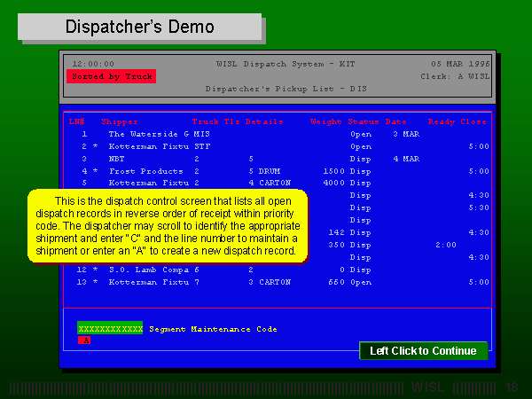Click the red A entry field

(84, 340)
